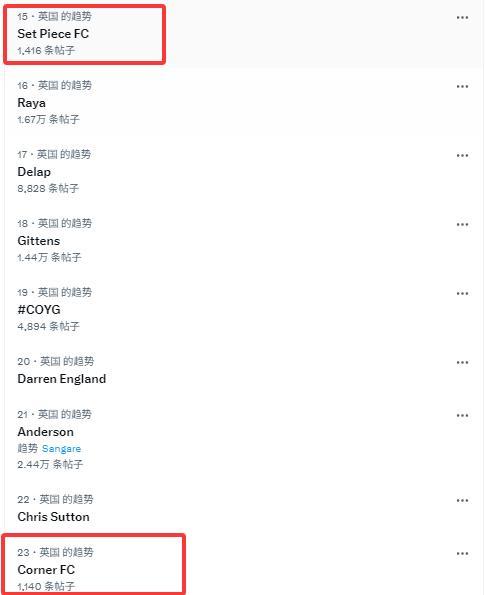Open the Anderson trending topic
Image resolution: width=485 pixels, height=595 pixels.
pyautogui.click(x=46, y=432)
